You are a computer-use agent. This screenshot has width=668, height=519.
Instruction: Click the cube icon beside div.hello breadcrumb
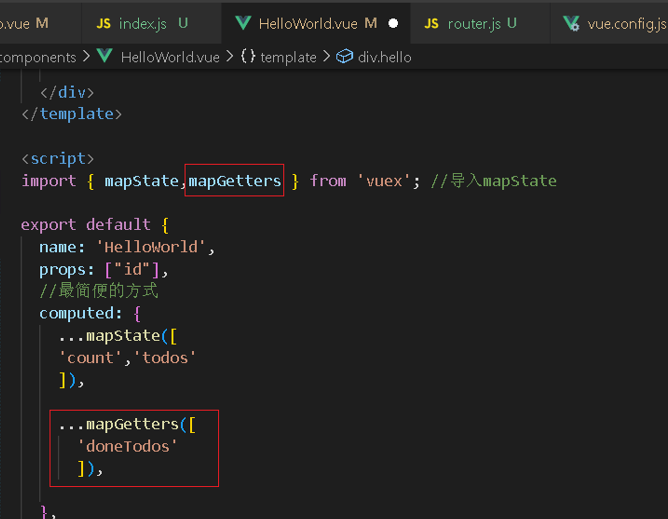(x=345, y=57)
